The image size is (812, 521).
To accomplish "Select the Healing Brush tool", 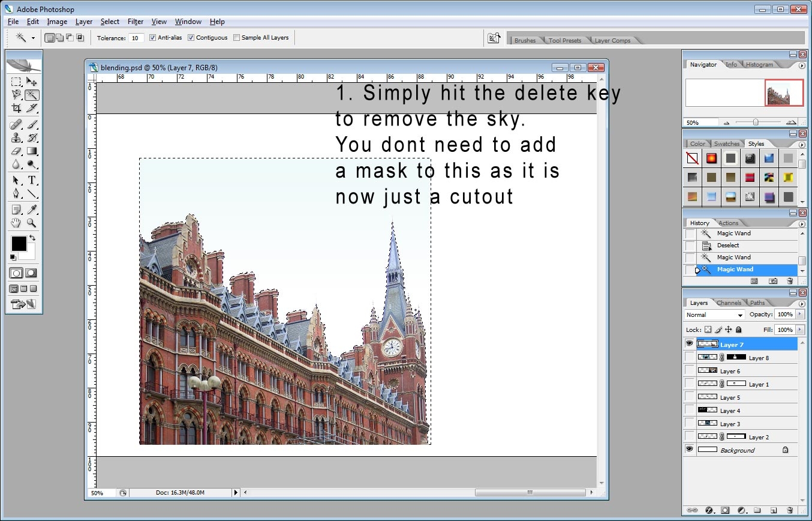I will 16,125.
